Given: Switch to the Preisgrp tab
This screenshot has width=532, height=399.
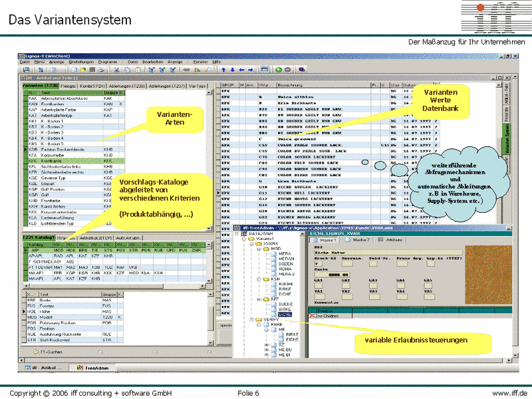Looking at the screenshot, I should point(68,86).
